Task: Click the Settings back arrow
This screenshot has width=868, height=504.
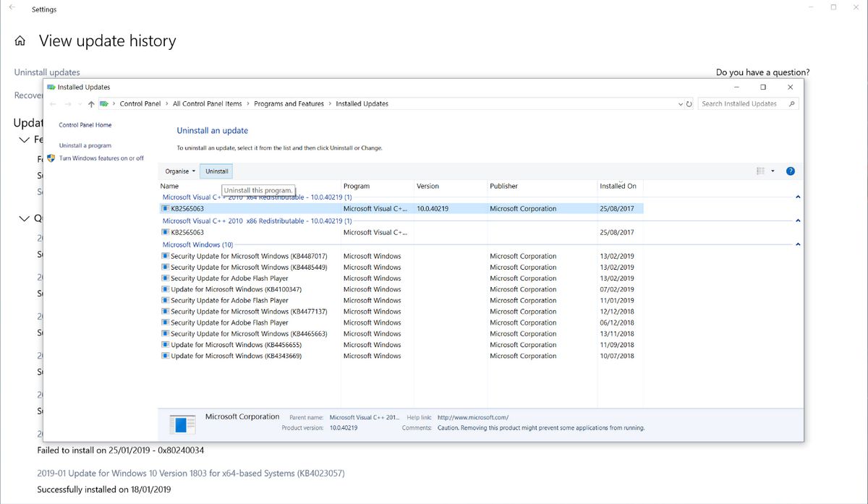Action: [x=11, y=7]
